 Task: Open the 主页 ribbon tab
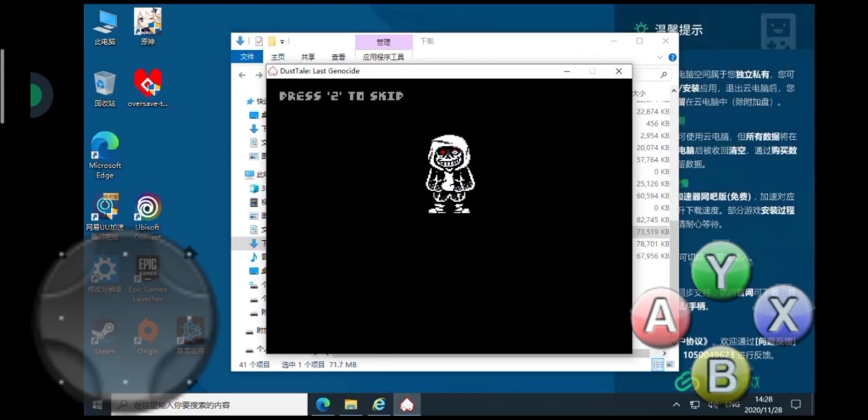pyautogui.click(x=278, y=57)
